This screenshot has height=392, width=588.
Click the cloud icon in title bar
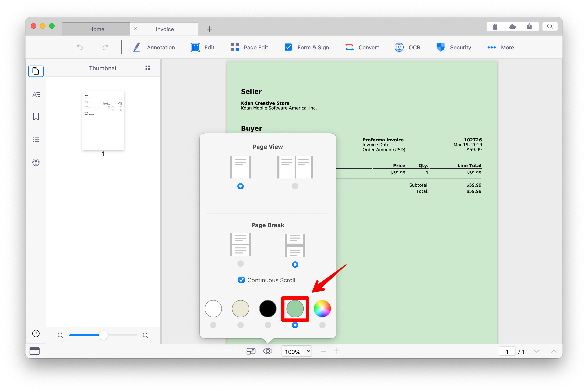(512, 26)
